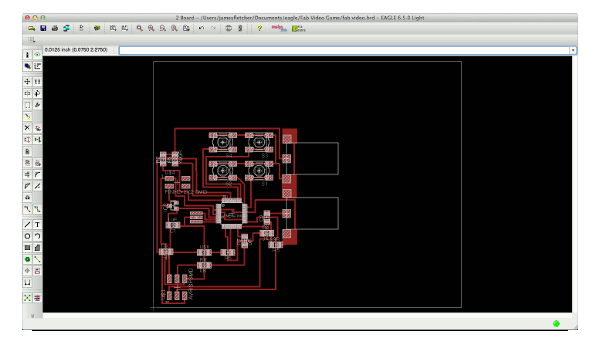Redraw the board view
Screen dimensions: 600x360
(174, 28)
